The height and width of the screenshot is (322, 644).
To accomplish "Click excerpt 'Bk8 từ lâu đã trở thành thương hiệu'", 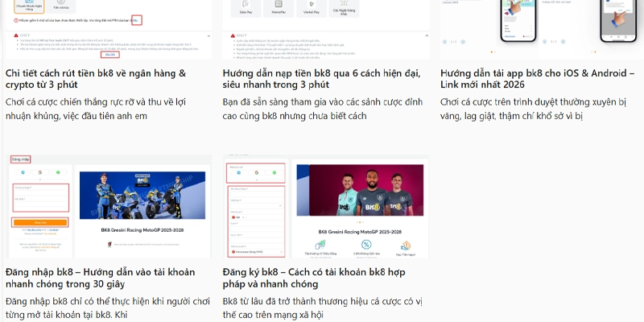I will pyautogui.click(x=323, y=308).
